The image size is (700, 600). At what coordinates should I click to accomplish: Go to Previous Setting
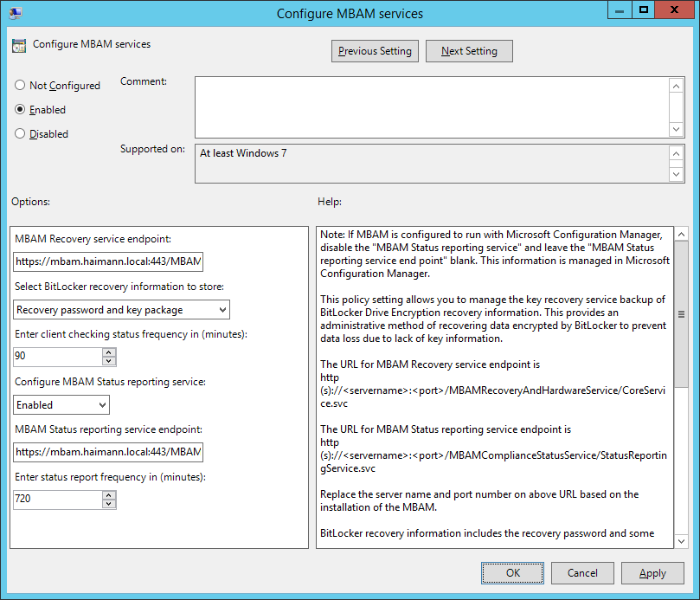tap(375, 51)
